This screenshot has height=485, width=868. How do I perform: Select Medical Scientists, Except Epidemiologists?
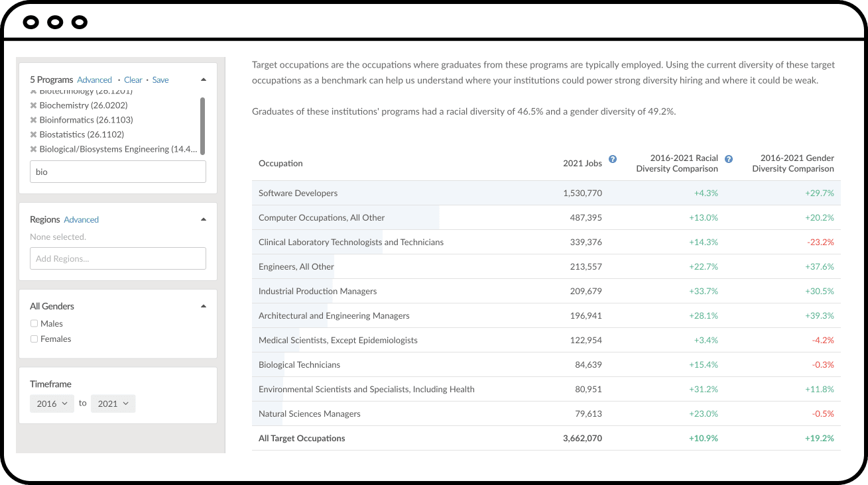546,340
